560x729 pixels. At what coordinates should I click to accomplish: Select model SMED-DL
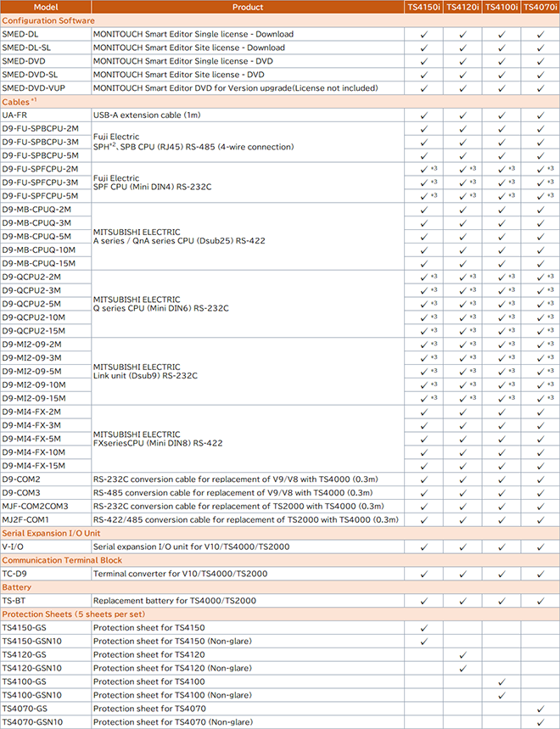pyautogui.click(x=20, y=34)
